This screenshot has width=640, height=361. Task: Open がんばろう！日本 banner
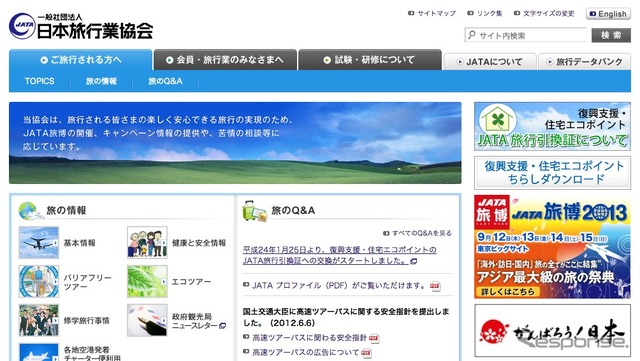pyautogui.click(x=552, y=330)
